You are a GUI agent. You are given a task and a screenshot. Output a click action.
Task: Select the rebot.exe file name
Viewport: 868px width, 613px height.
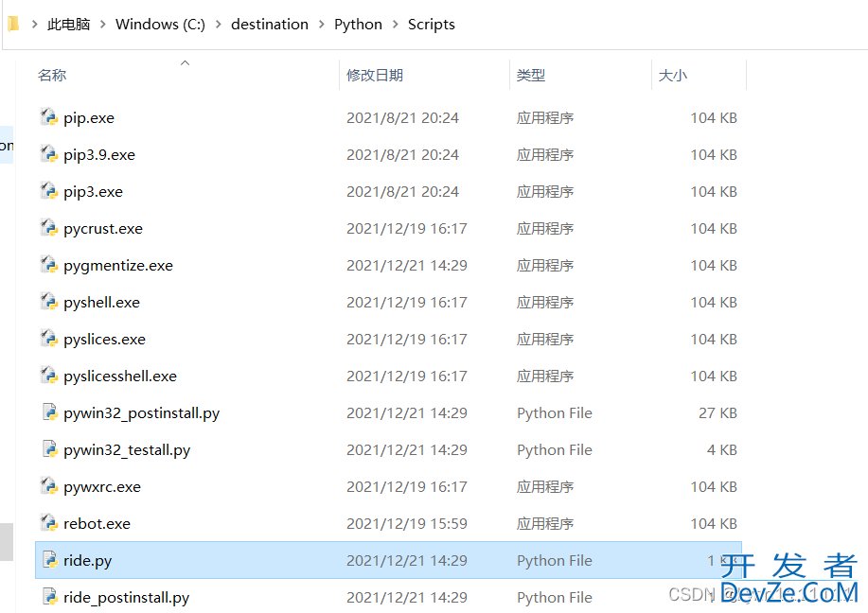[x=97, y=524]
